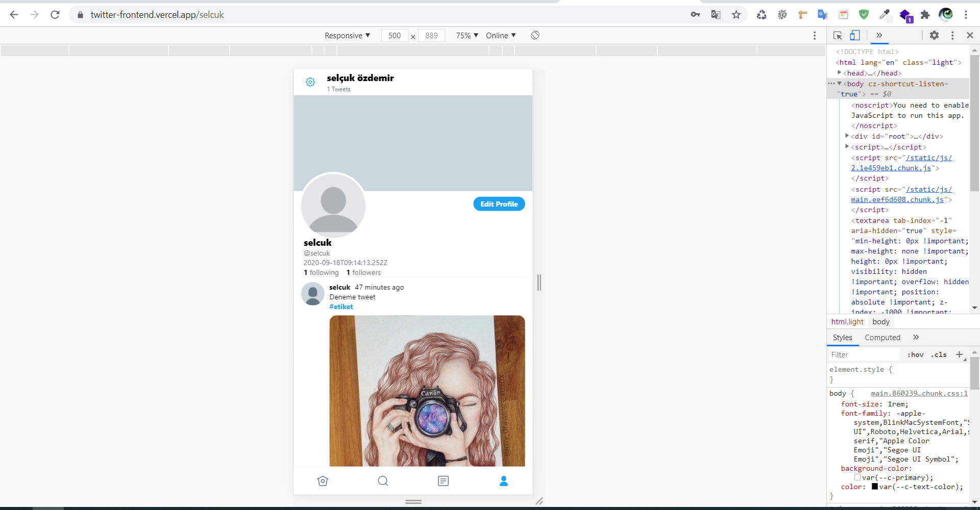The image size is (980, 510).
Task: Toggle the rotate device icon
Action: (535, 35)
